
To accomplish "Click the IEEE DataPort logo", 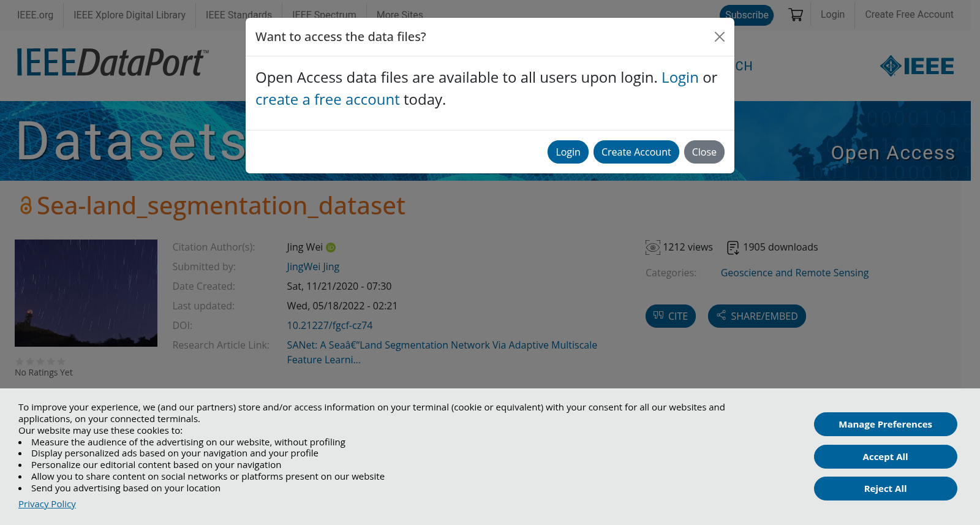I will coord(113,62).
